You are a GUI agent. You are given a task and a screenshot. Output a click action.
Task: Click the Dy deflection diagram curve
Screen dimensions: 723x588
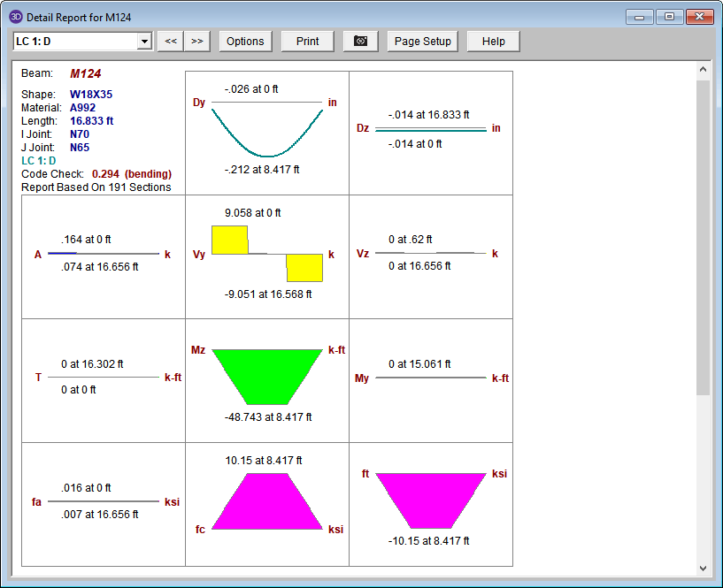(267, 153)
